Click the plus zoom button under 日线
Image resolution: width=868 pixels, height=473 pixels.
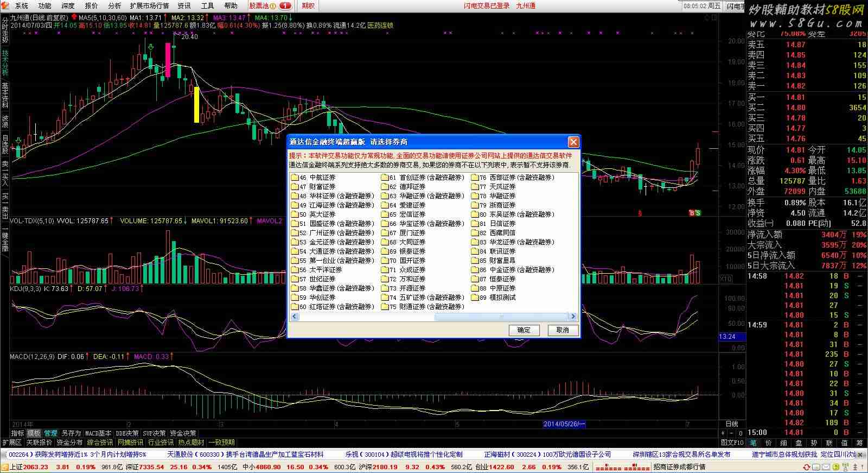(724, 433)
